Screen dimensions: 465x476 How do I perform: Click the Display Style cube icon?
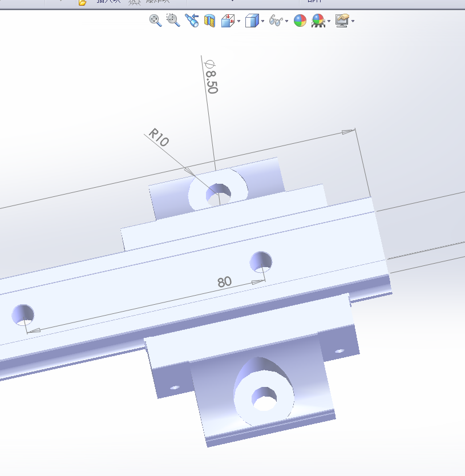pos(251,22)
